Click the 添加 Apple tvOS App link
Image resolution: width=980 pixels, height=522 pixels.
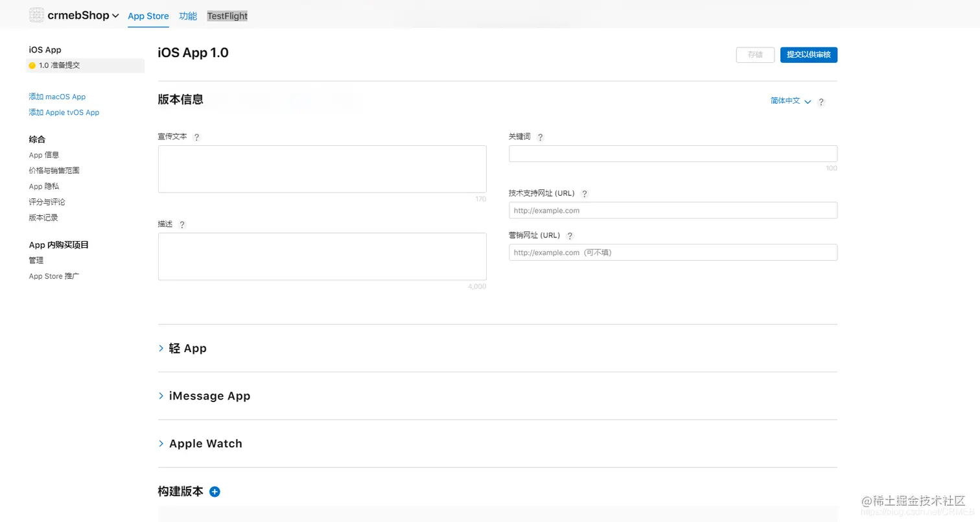point(64,112)
